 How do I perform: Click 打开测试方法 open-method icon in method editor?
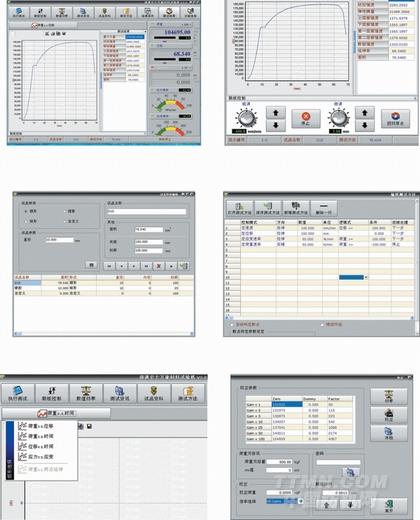click(239, 208)
